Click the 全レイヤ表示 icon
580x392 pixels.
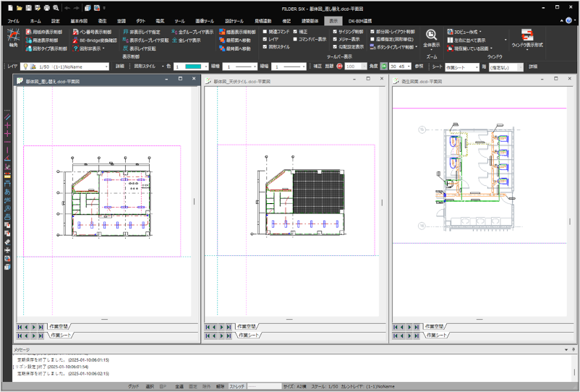click(x=174, y=41)
